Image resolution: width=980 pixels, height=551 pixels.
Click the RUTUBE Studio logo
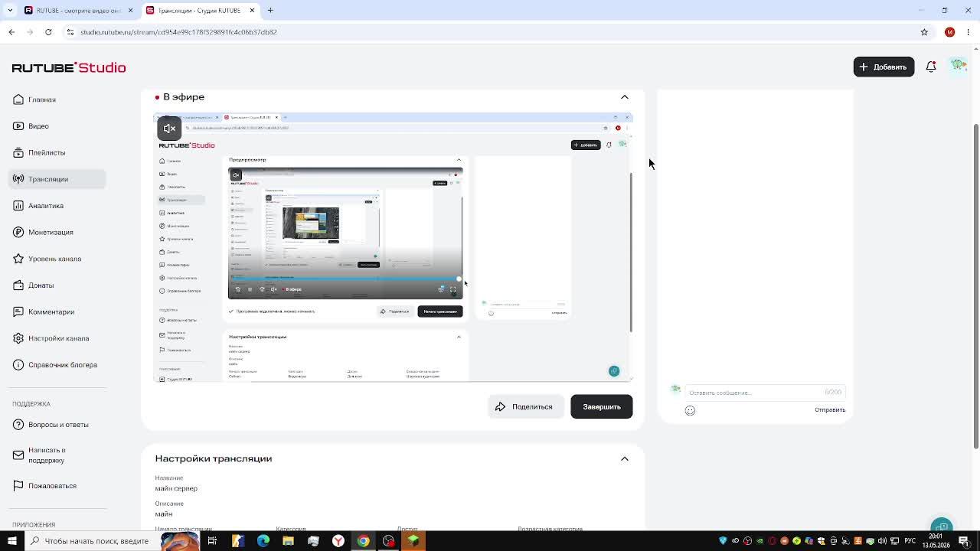coord(69,67)
